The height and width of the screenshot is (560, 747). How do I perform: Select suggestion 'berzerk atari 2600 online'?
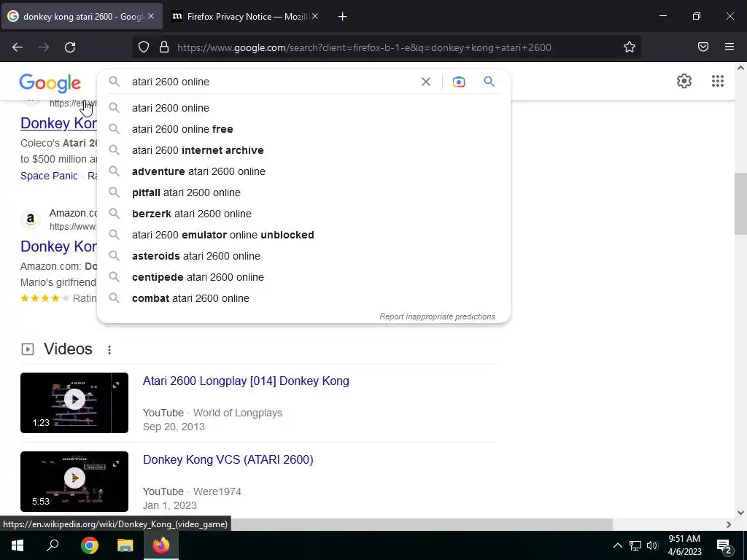pos(303,214)
